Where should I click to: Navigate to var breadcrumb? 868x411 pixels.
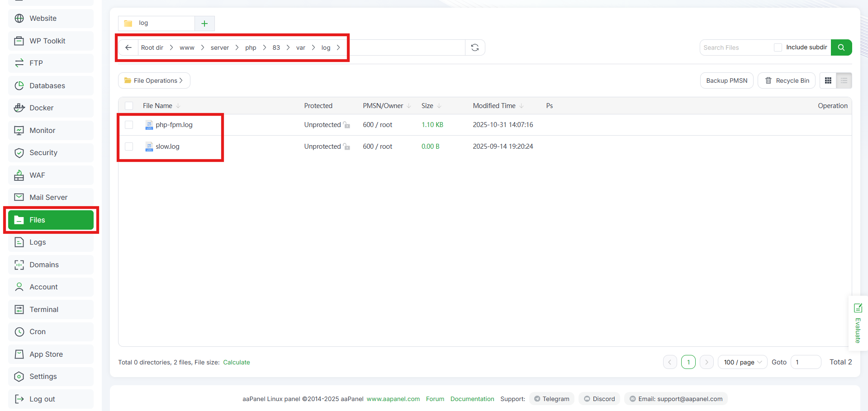[301, 47]
